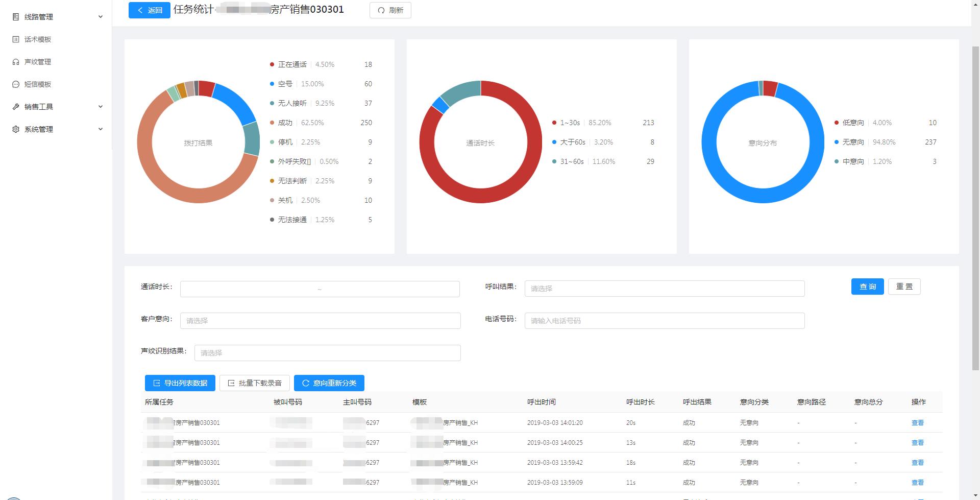Click the 话术模板 sidebar icon
The image size is (980, 500).
click(16, 39)
